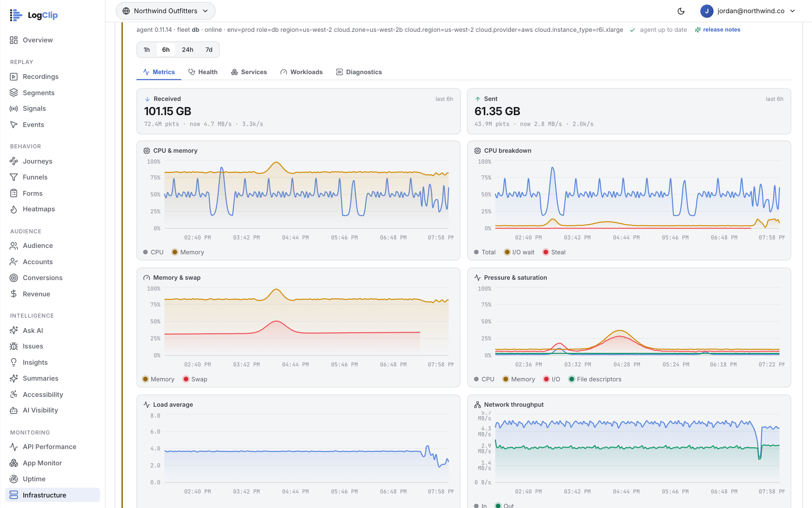Switch to the Diagnostics tab
This screenshot has width=812, height=508.
pyautogui.click(x=359, y=72)
